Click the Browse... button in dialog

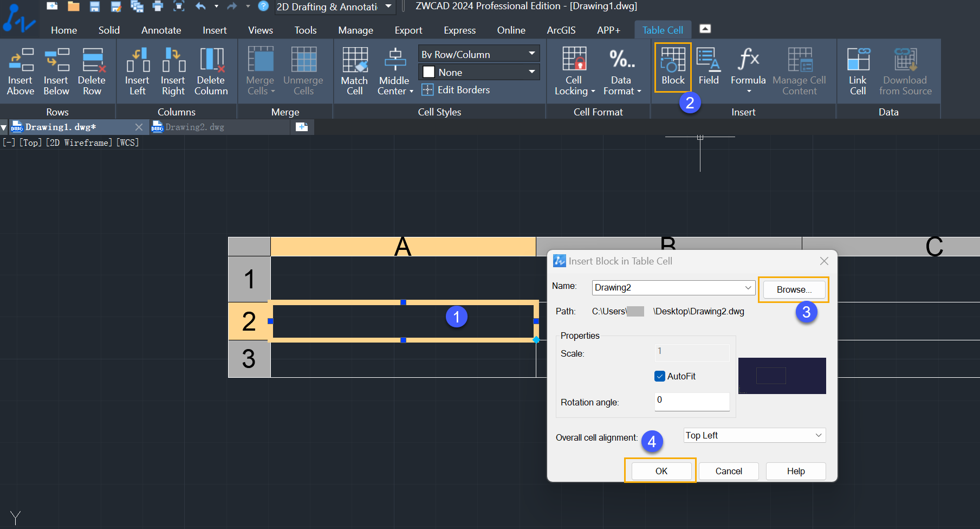794,289
